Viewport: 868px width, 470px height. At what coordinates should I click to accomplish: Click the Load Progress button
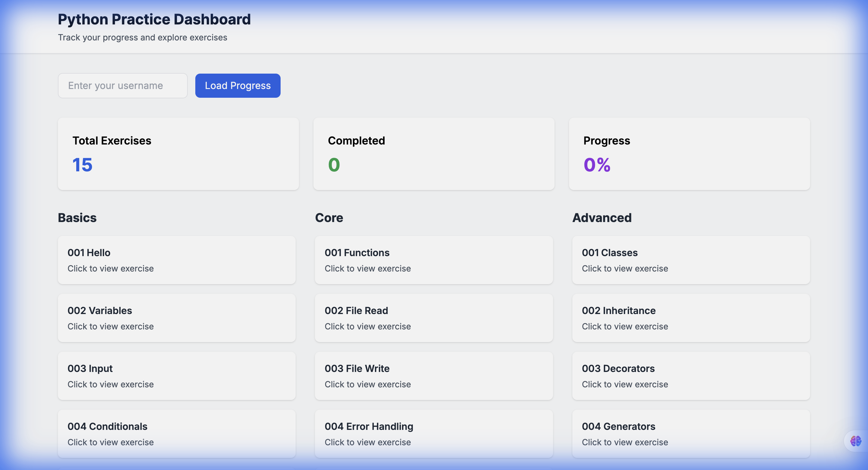click(237, 86)
